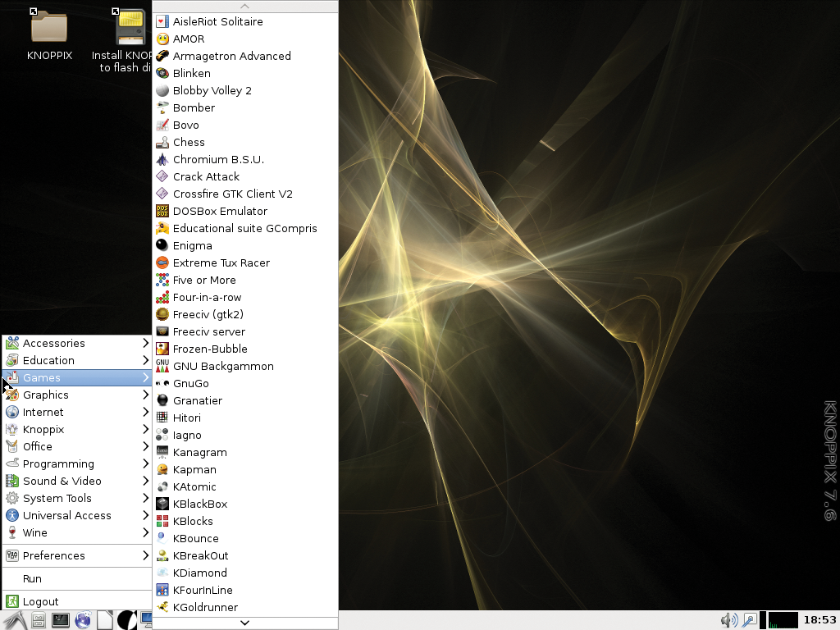Start Armagetron Advanced from its icon
This screenshot has height=630, width=840.
pyautogui.click(x=162, y=56)
